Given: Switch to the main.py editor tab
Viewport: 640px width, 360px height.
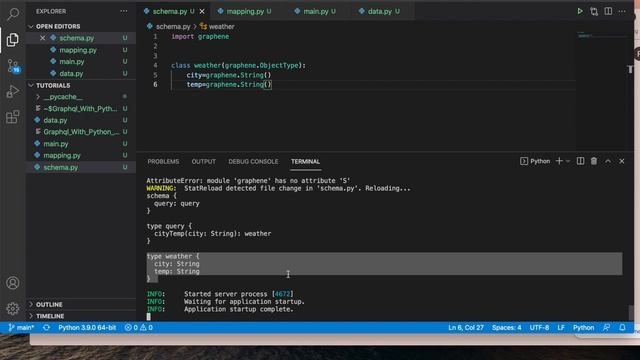Looking at the screenshot, I should (x=315, y=11).
